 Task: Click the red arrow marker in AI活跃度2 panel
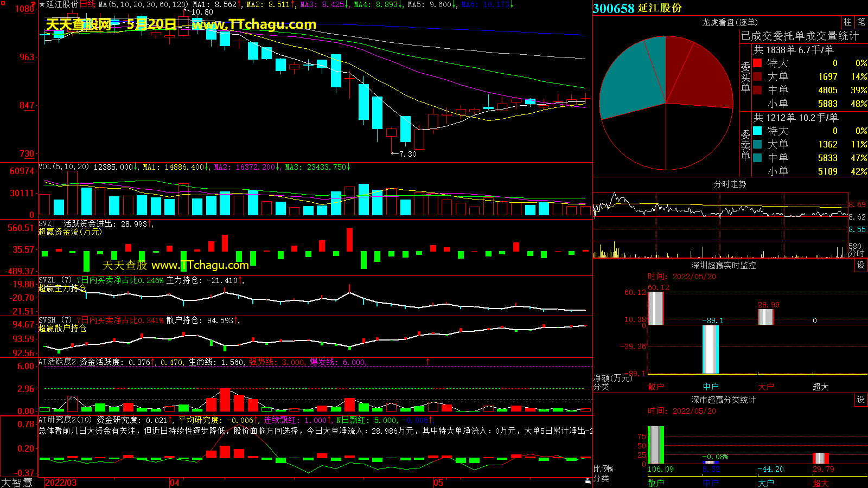tap(427, 361)
